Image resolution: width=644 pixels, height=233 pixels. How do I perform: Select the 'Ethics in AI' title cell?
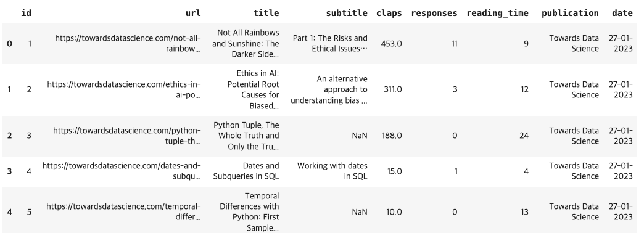pyautogui.click(x=253, y=89)
